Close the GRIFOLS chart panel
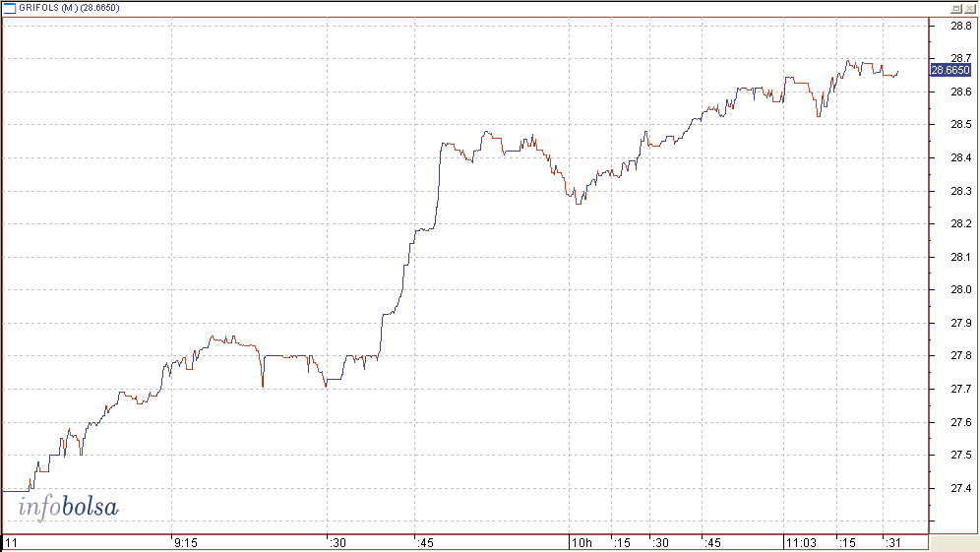980x552 pixels. click(x=969, y=8)
